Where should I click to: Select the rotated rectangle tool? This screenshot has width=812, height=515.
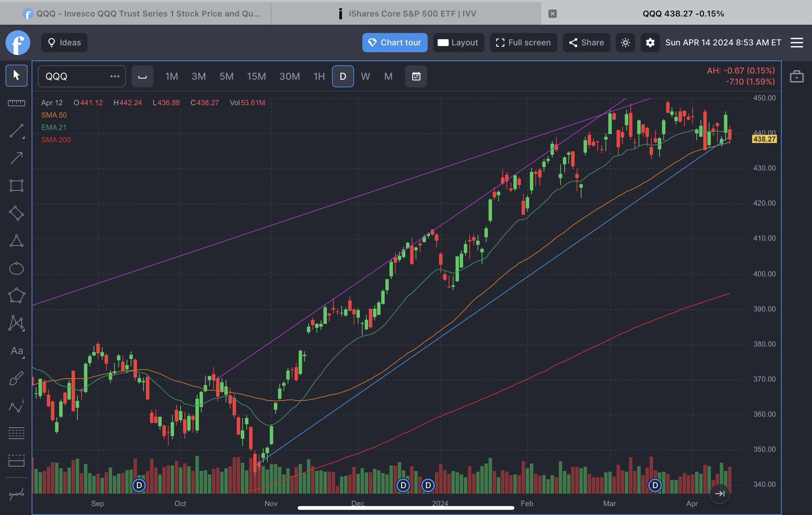[16, 213]
